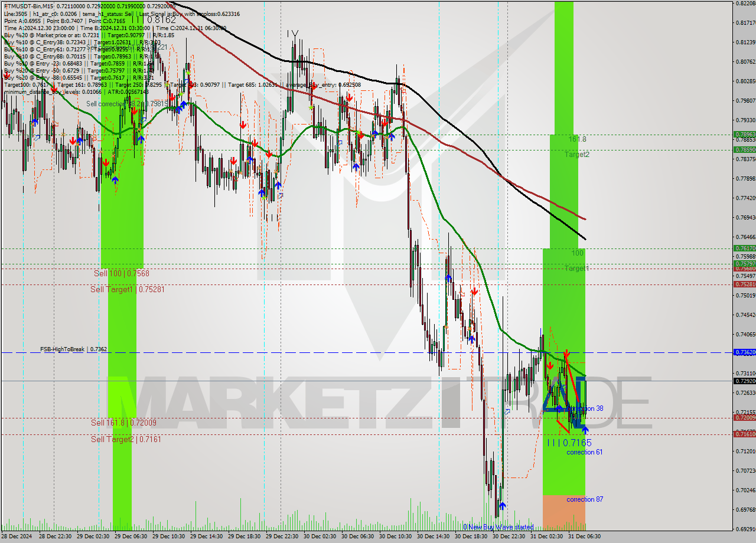This screenshot has width=756, height=543.
Task: Click the '29 Dec 14:30' time axis label
Action: pyautogui.click(x=207, y=537)
